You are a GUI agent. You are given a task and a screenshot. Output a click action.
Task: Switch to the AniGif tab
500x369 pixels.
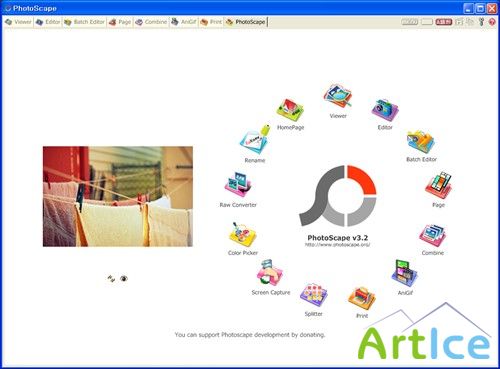(184, 22)
